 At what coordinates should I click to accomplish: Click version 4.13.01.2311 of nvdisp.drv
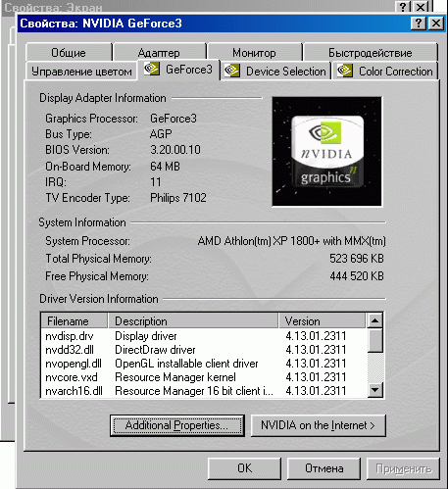316,336
